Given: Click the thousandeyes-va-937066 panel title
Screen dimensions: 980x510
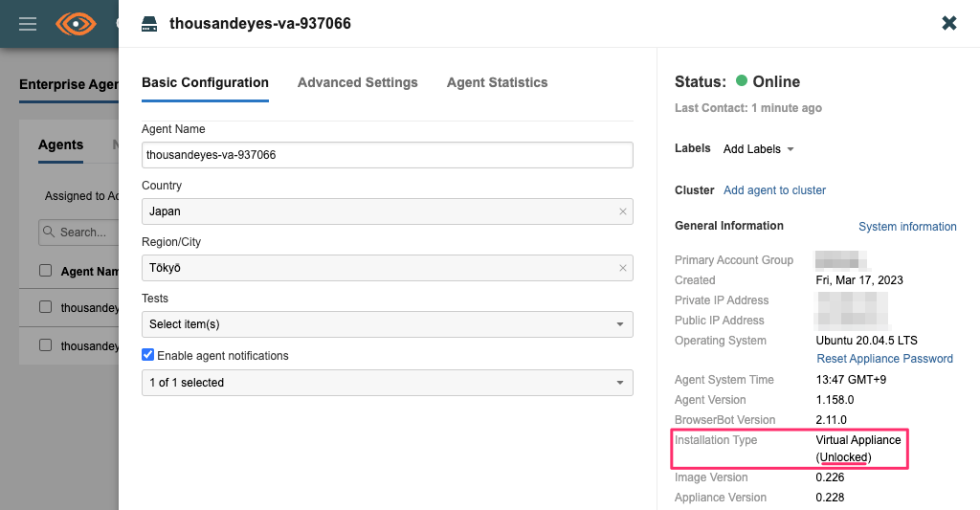Looking at the screenshot, I should (x=260, y=24).
